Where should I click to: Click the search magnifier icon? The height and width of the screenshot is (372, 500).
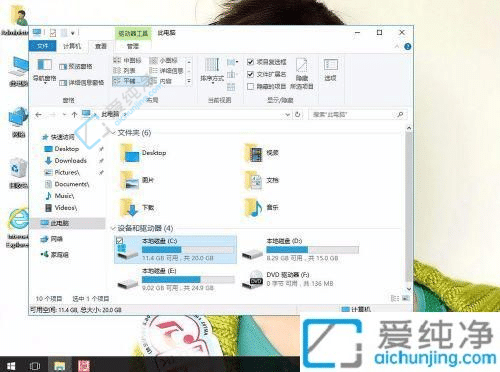pos(400,115)
